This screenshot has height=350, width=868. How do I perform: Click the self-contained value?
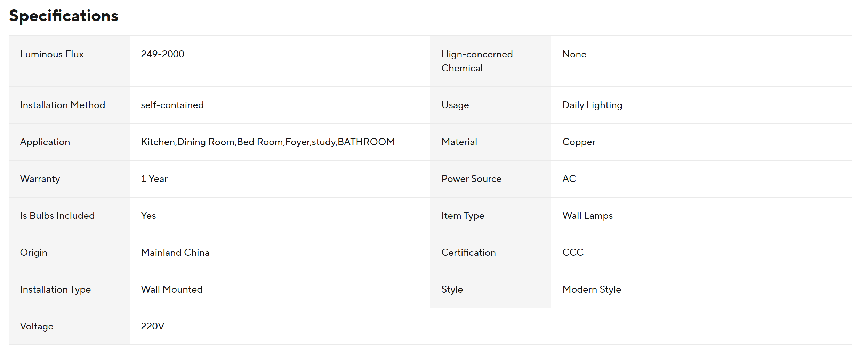click(172, 105)
